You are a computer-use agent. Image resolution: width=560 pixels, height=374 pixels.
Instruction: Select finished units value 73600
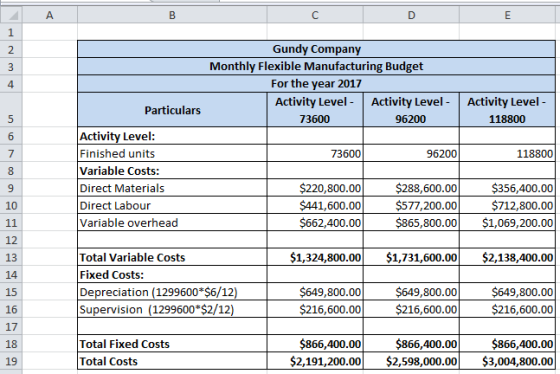pyautogui.click(x=315, y=154)
